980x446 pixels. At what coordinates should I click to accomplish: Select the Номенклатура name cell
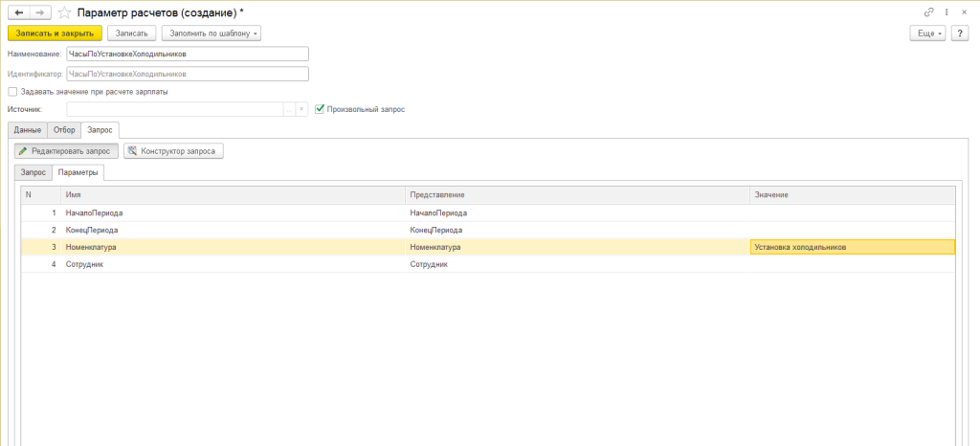(x=234, y=247)
